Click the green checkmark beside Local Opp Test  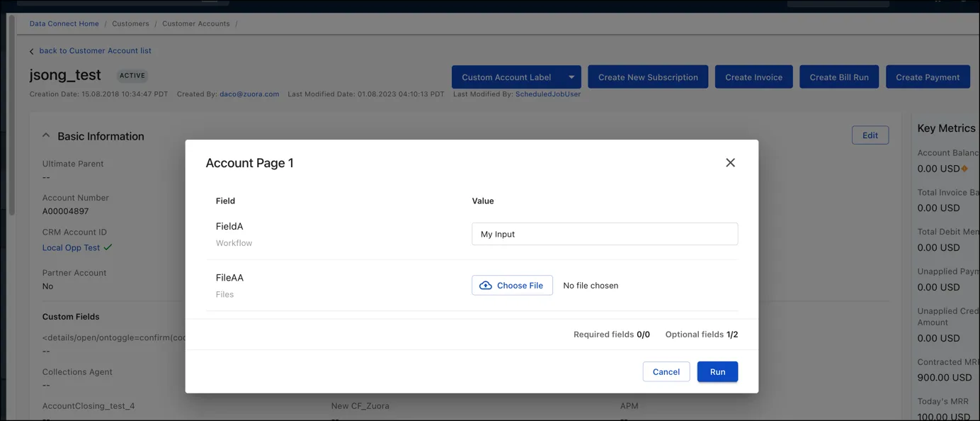pyautogui.click(x=108, y=247)
